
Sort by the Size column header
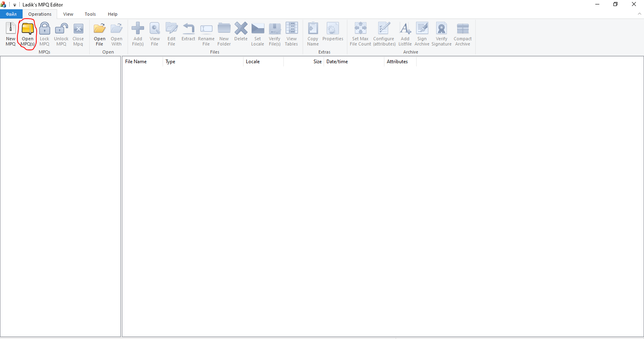tap(303, 62)
